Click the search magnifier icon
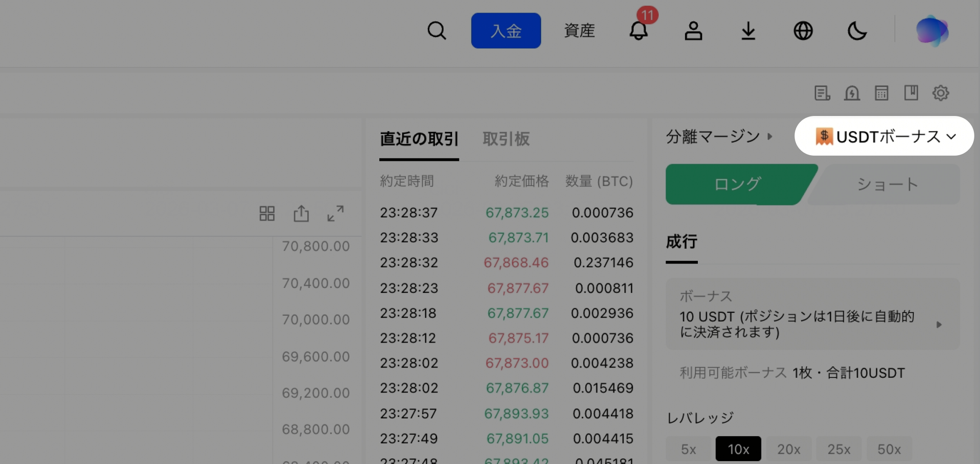Viewport: 980px width, 464px height. tap(437, 31)
